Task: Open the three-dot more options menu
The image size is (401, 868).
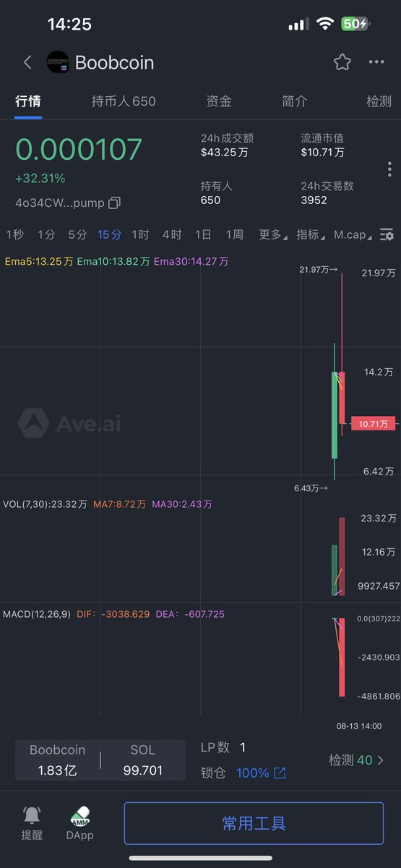Action: point(376,62)
